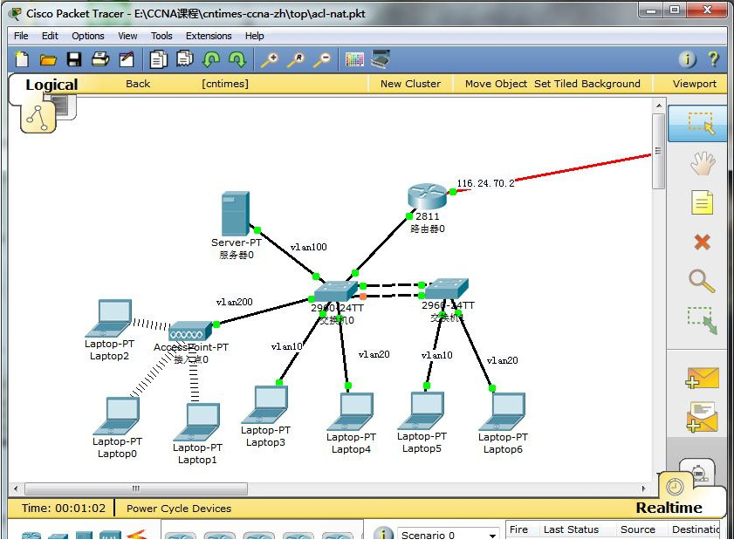Click the Redo arrow icon
The image size is (734, 560).
[237, 59]
